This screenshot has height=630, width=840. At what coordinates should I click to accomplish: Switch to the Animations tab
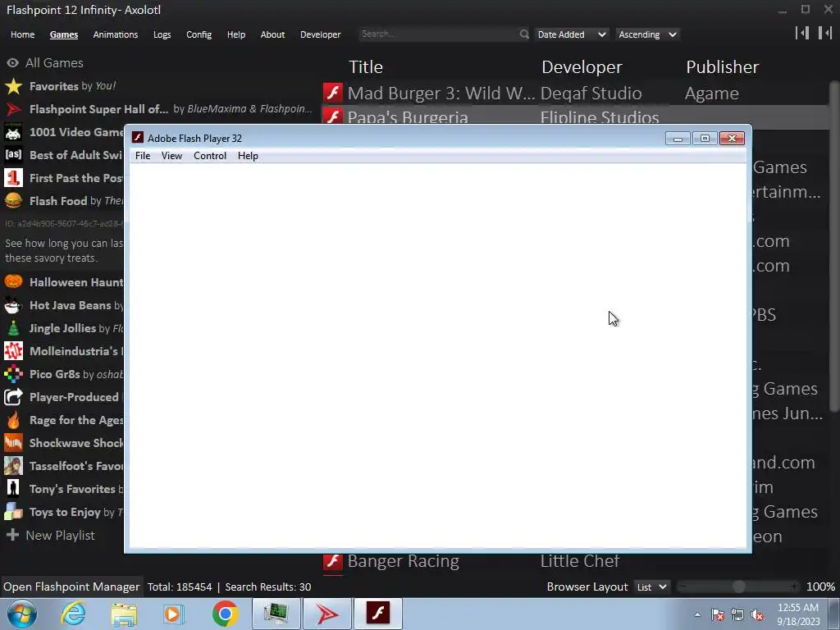click(x=115, y=34)
